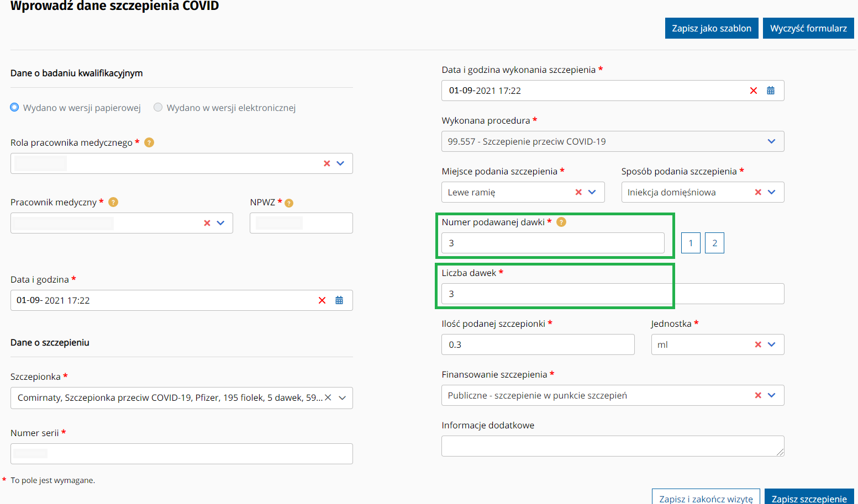This screenshot has height=504, width=858.
Task: Click Zapisz szczepienie button
Action: tap(809, 498)
